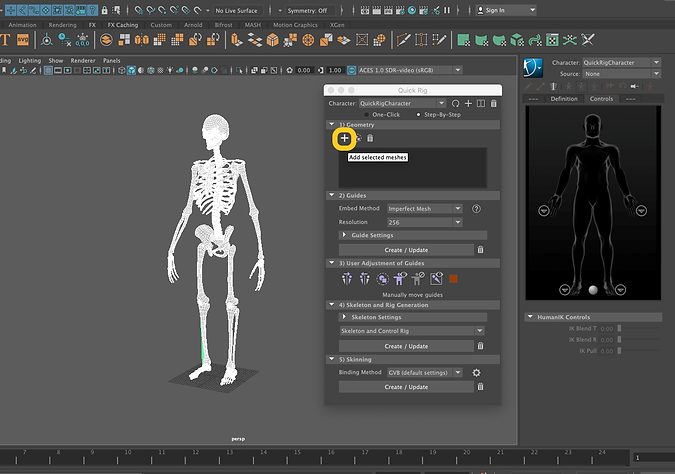Toggle viewport lights bulb icon in viewport toolbar
The image size is (675, 474).
pos(170,70)
